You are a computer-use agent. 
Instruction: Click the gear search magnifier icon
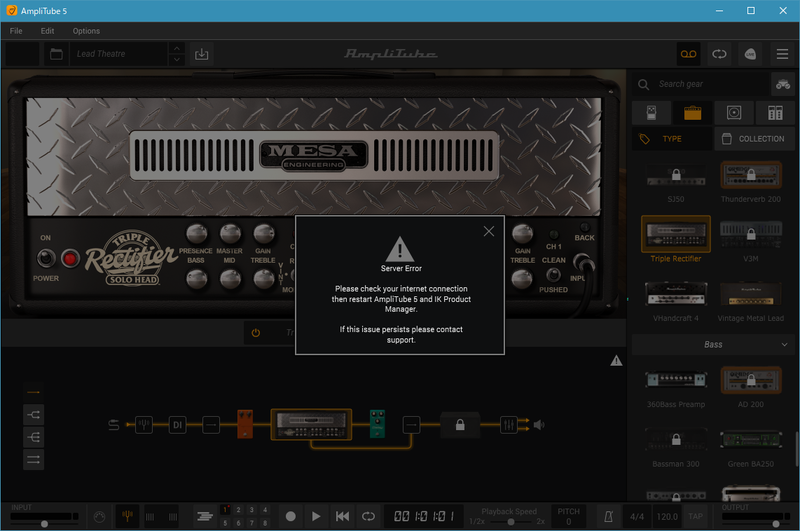(643, 84)
